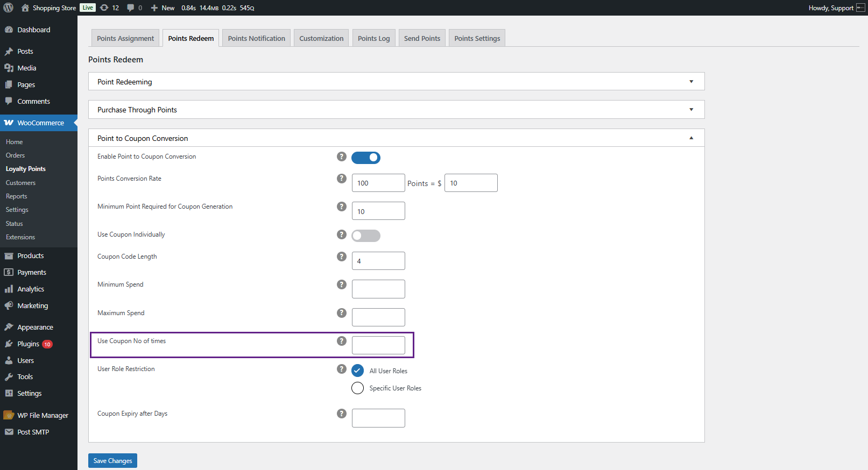Click the Users icon in sidebar
The image size is (868, 470).
pos(9,360)
